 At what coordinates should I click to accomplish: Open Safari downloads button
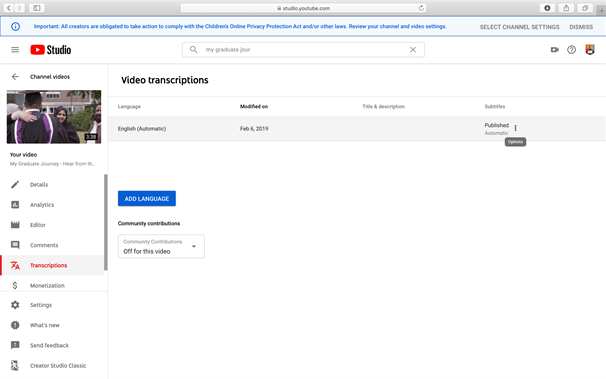point(547,8)
